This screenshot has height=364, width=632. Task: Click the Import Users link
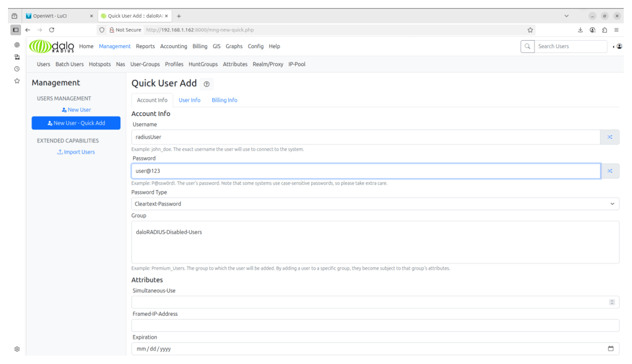(x=76, y=152)
